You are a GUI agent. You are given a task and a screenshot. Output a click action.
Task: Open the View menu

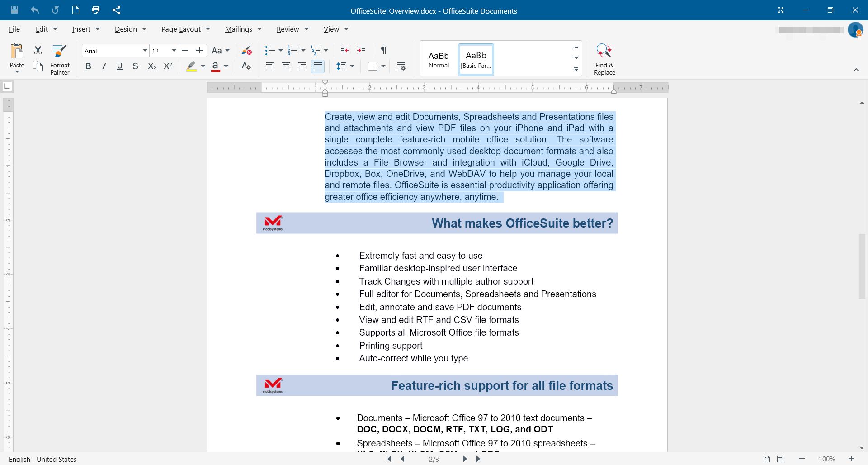(336, 29)
